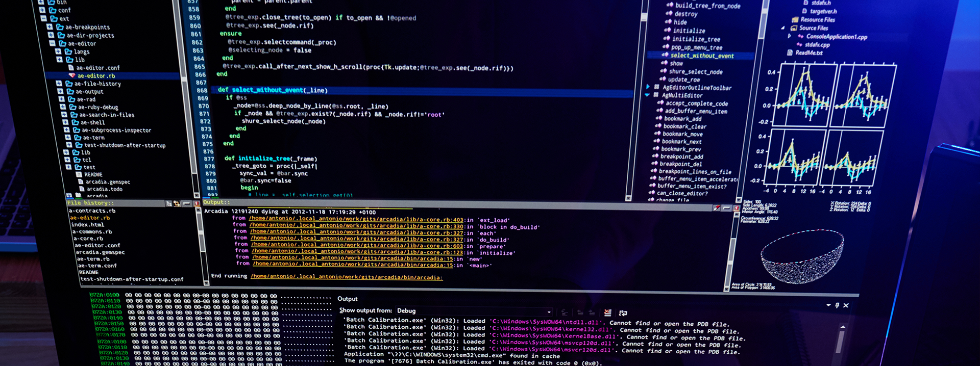This screenshot has height=366, width=980.
Task: Select index.html in File history
Action: 87,224
